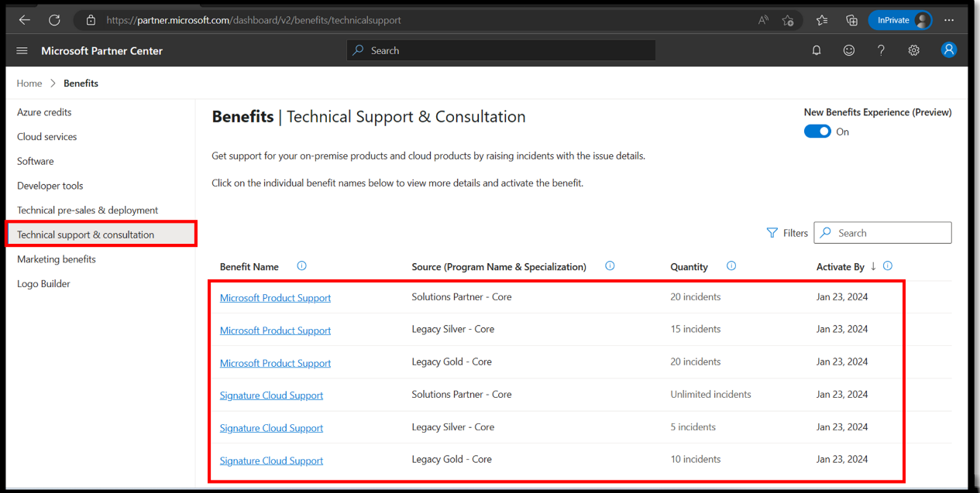Click Source (Program Name & Specialization) header
980x493 pixels.
pyautogui.click(x=499, y=267)
